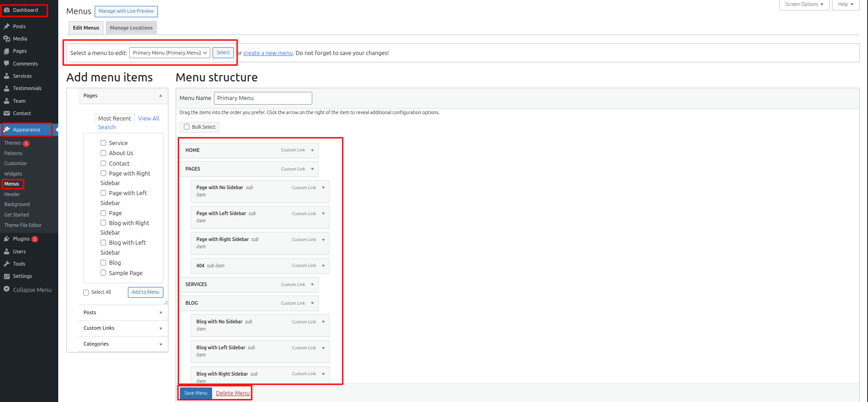Open the Theme File Editor submenu
Image resolution: width=868 pixels, height=402 pixels.
(x=23, y=225)
